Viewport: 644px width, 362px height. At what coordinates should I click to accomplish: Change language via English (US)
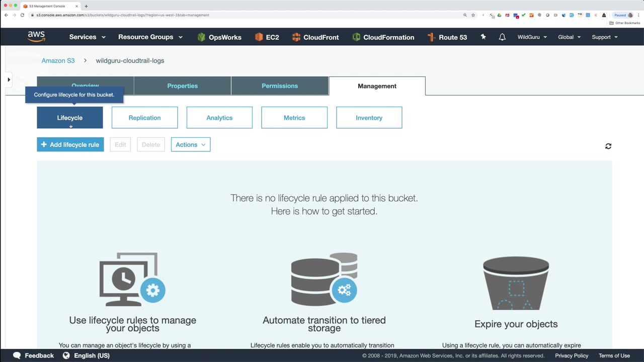92,355
